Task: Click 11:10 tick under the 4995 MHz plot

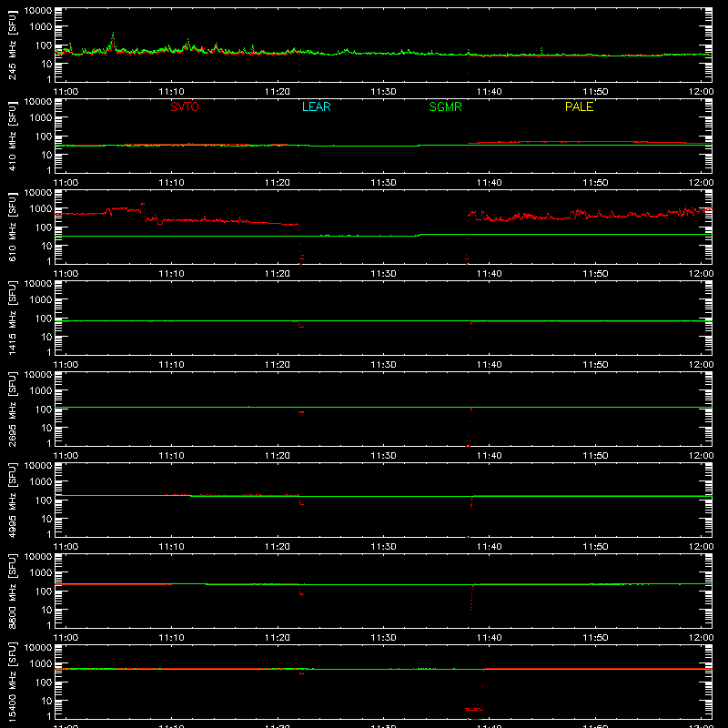Action: 172,547
